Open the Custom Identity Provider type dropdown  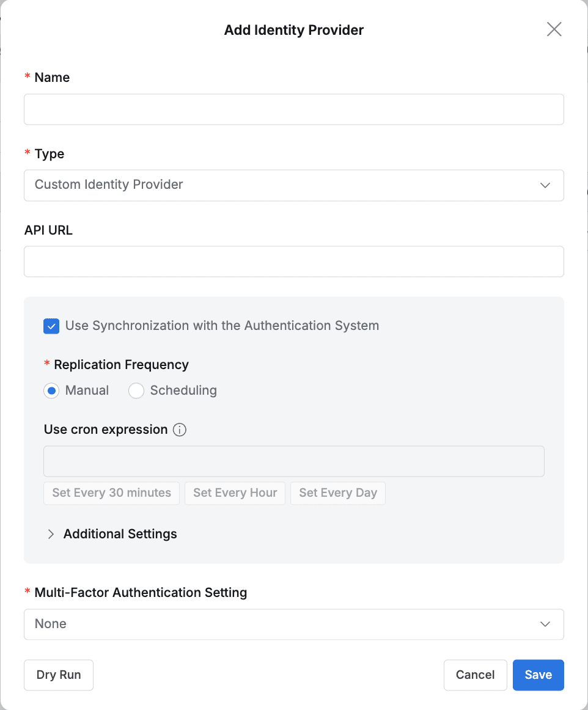293,185
